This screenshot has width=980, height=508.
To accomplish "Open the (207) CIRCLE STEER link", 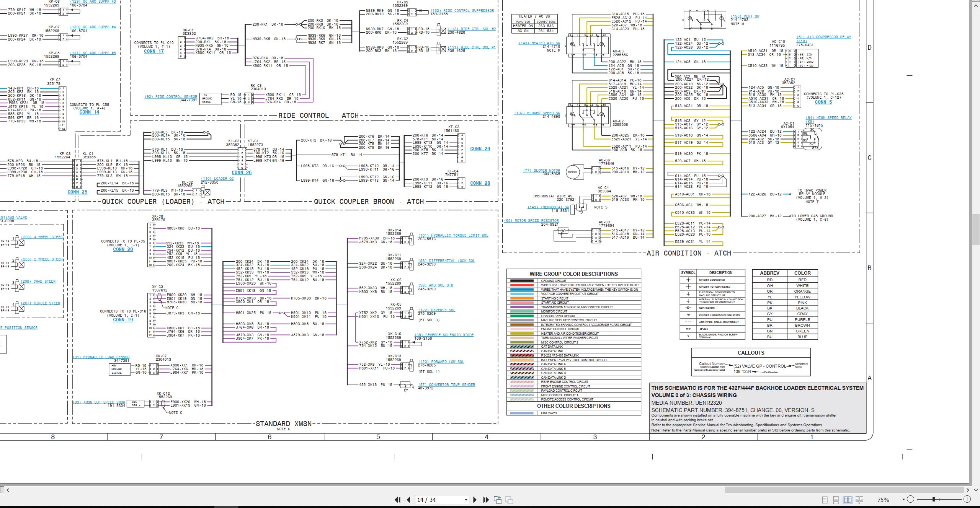I will (x=40, y=303).
